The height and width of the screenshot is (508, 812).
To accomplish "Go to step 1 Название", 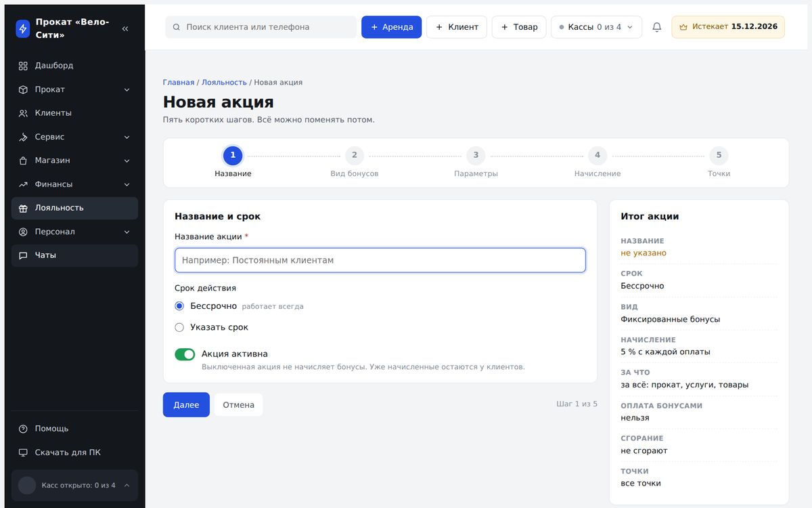I will [233, 163].
